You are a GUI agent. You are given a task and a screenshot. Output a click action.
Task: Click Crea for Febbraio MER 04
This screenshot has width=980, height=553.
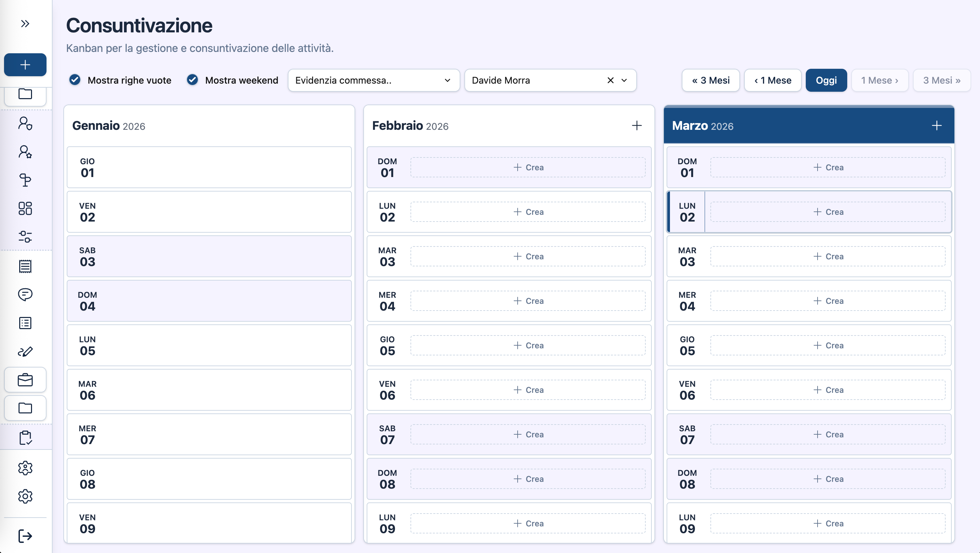pyautogui.click(x=528, y=301)
